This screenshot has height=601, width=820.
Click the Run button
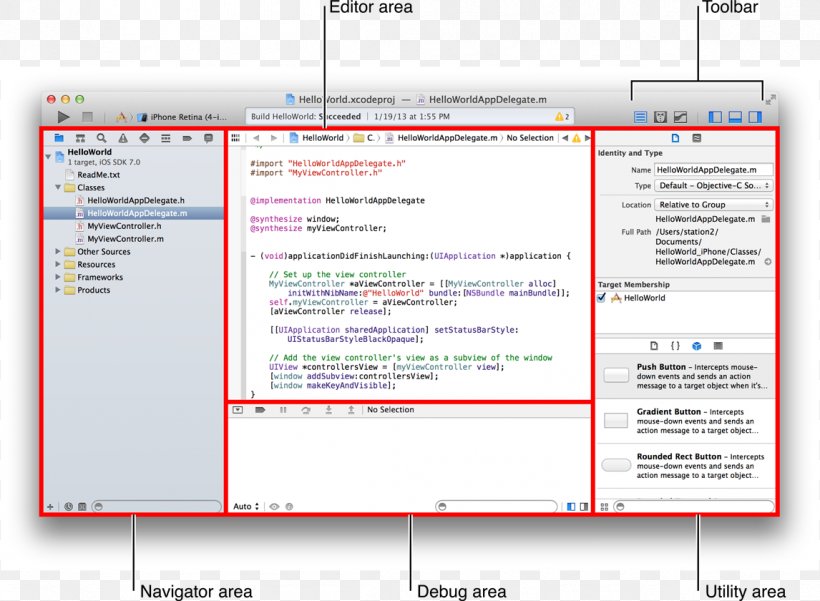point(63,116)
